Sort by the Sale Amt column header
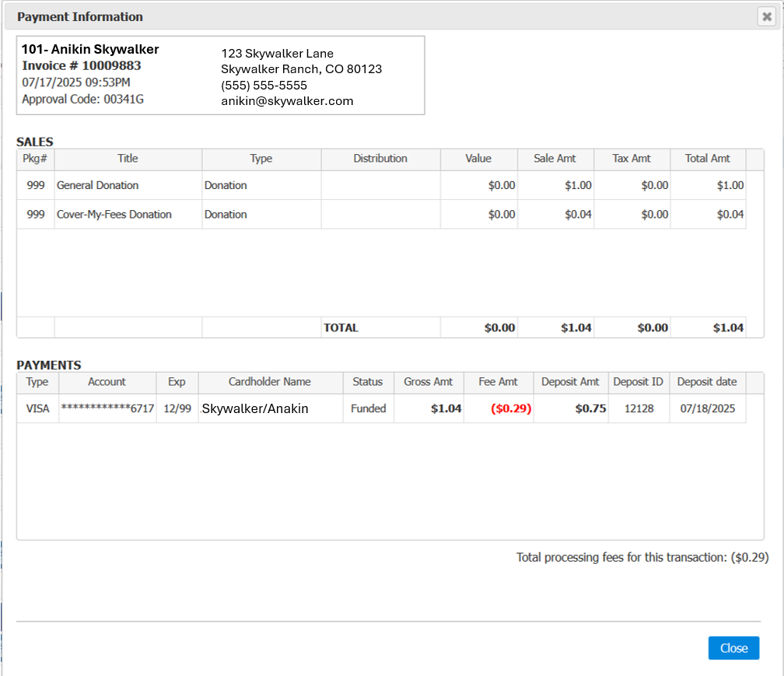This screenshot has width=784, height=676. coord(555,159)
